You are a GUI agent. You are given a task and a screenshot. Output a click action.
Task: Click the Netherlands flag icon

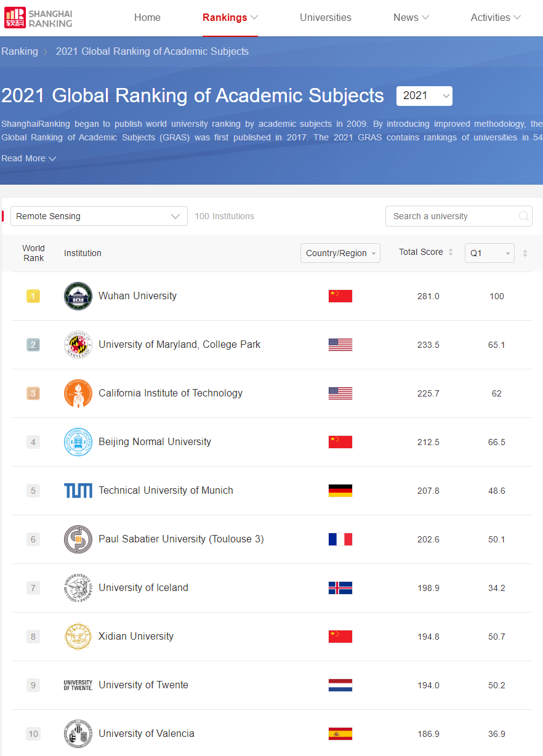(x=340, y=685)
